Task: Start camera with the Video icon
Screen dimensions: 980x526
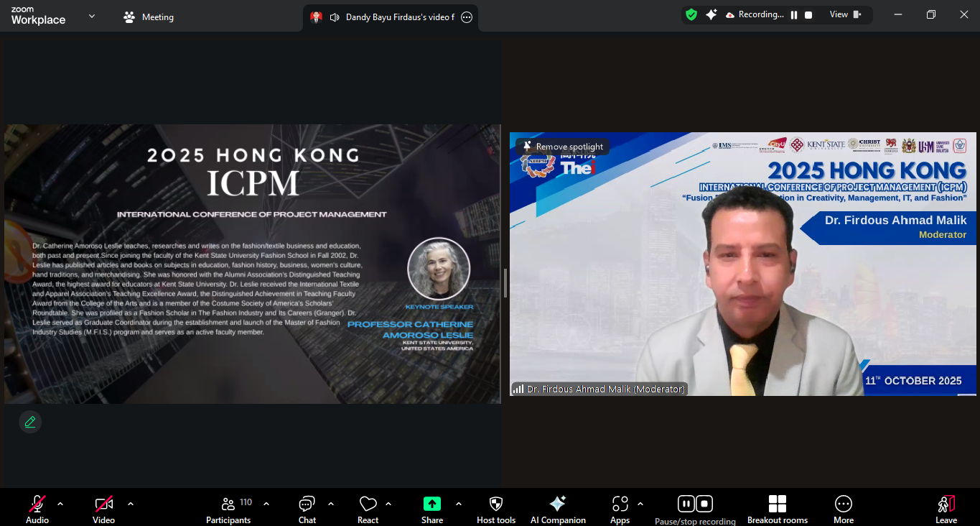Action: (103, 504)
